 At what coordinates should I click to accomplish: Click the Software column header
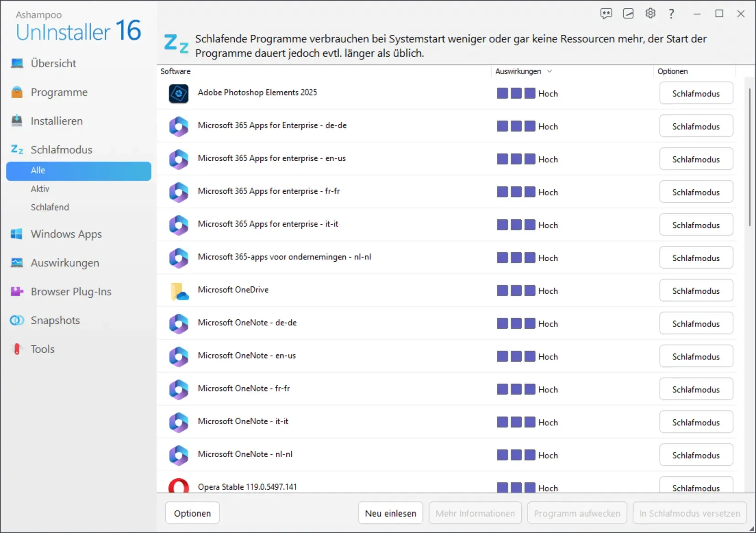(x=175, y=71)
